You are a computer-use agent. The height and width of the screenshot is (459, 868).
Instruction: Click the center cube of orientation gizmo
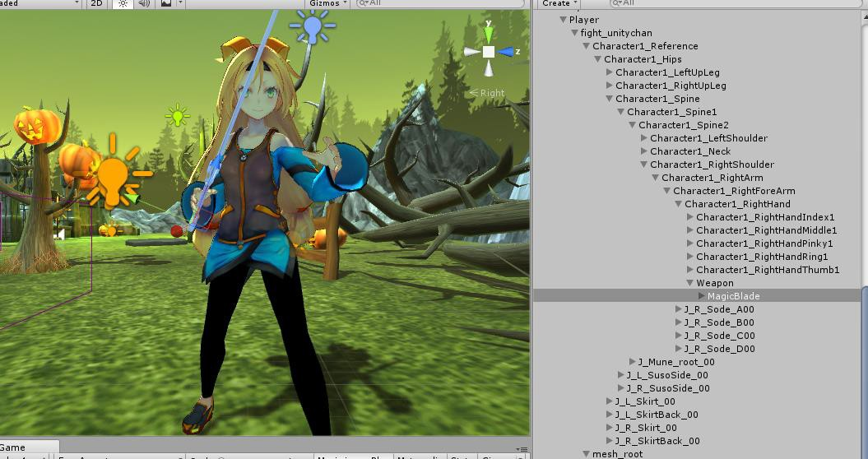click(488, 52)
